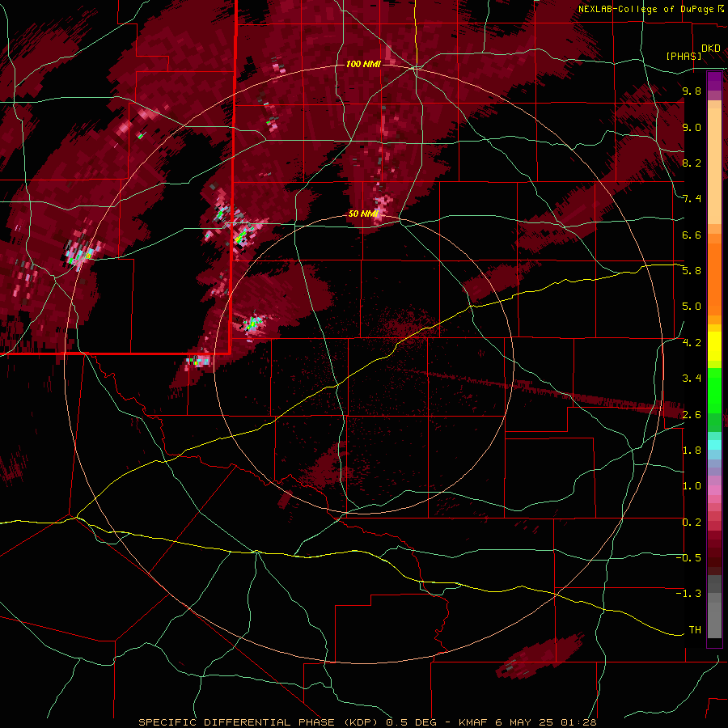
Task: Select the 8.2 scale value
Action: (x=692, y=163)
